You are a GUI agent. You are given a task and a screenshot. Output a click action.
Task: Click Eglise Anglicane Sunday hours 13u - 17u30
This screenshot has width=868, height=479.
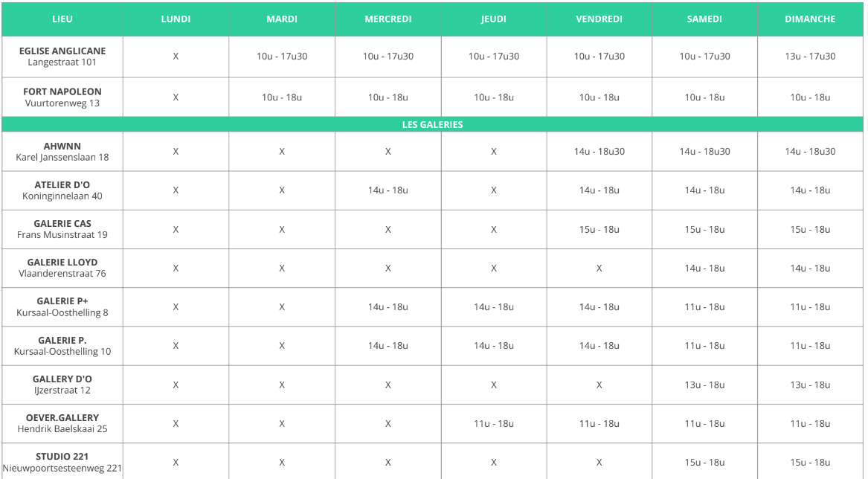(x=810, y=57)
